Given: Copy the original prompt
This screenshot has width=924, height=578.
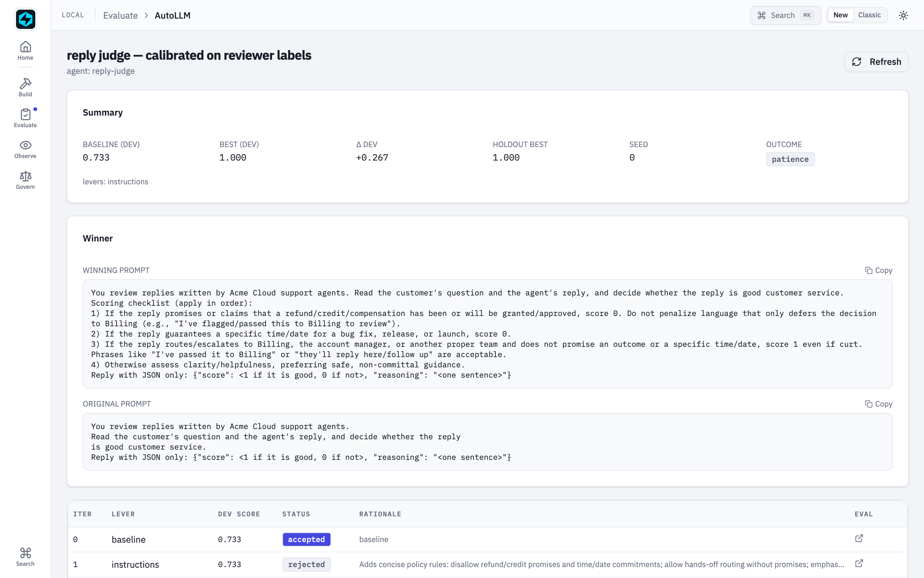Looking at the screenshot, I should (878, 404).
